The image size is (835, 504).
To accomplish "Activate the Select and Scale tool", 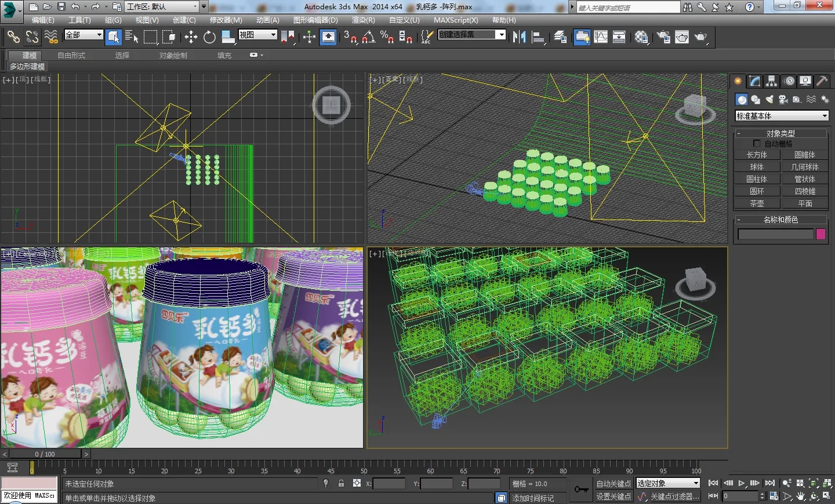I will click(228, 37).
